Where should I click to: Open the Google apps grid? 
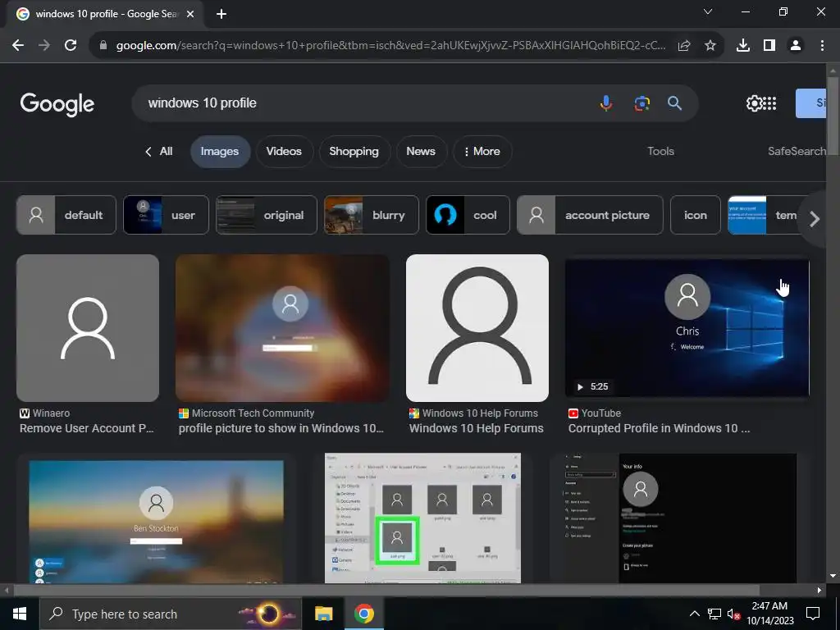pyautogui.click(x=769, y=103)
